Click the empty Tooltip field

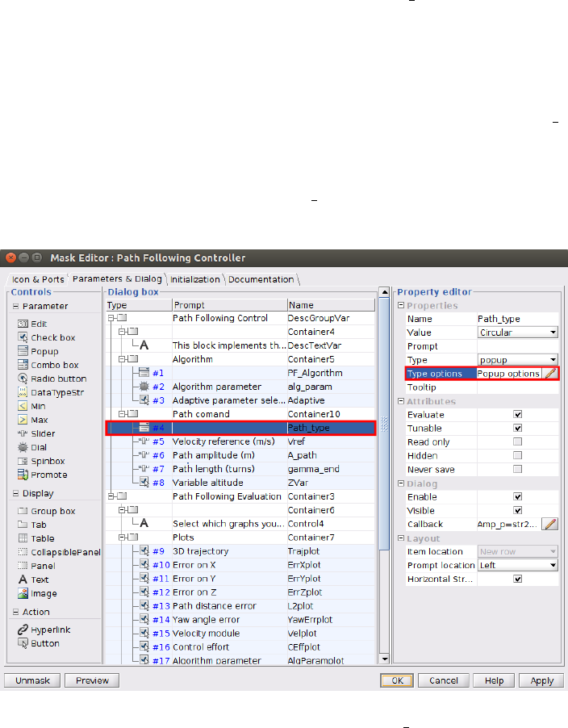coord(517,387)
